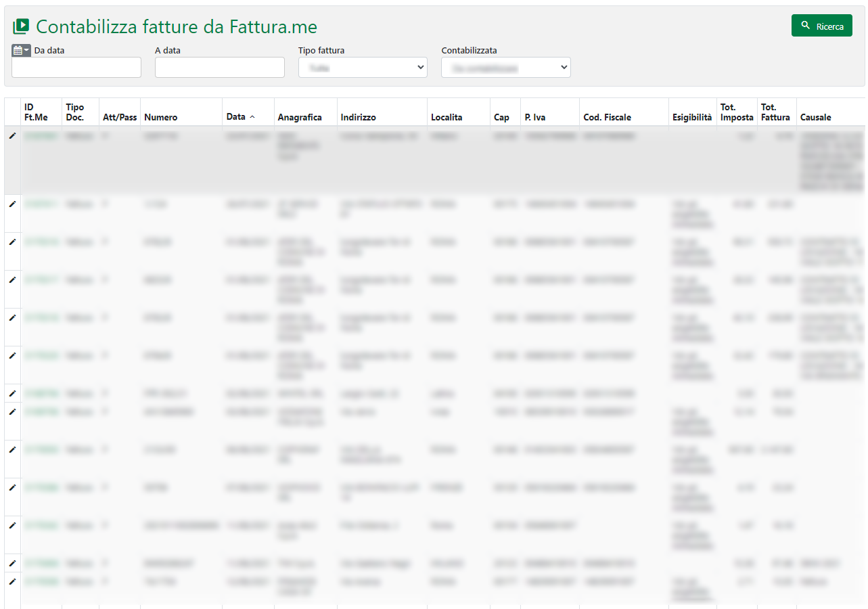Sort by the Numero column header
The width and height of the screenshot is (868, 609).
pyautogui.click(x=161, y=117)
